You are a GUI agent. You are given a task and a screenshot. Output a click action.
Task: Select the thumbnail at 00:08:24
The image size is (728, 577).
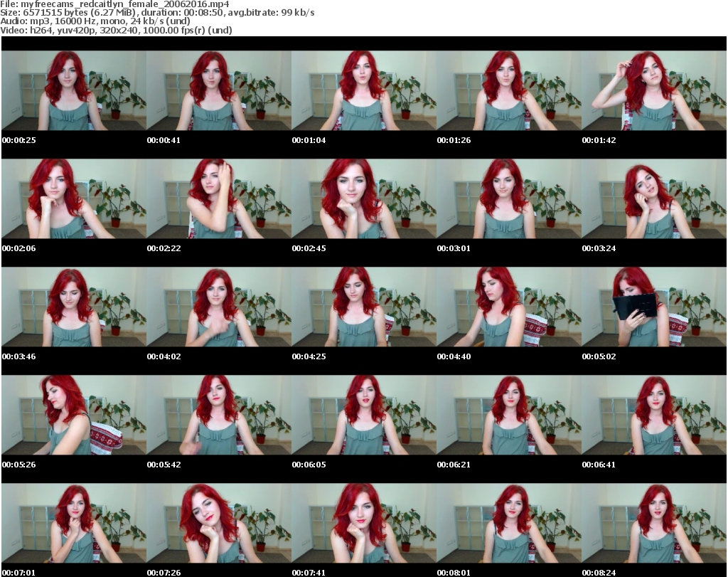tap(654, 523)
